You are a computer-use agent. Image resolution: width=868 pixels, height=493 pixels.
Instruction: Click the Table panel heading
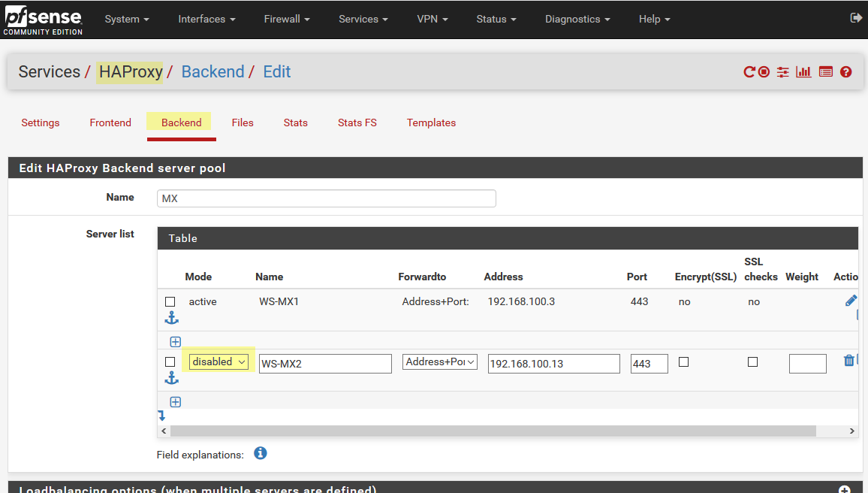coord(508,238)
